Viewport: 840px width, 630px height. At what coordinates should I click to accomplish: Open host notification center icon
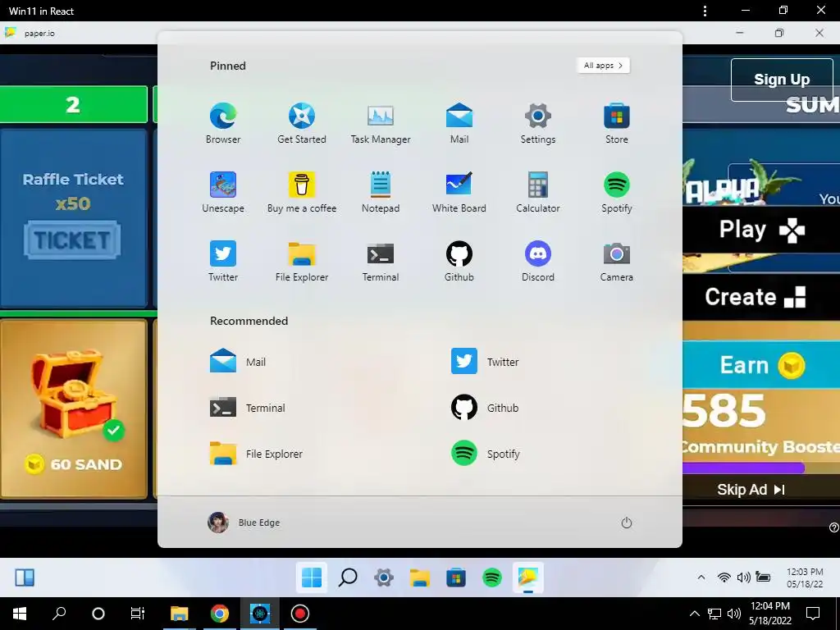[813, 614]
